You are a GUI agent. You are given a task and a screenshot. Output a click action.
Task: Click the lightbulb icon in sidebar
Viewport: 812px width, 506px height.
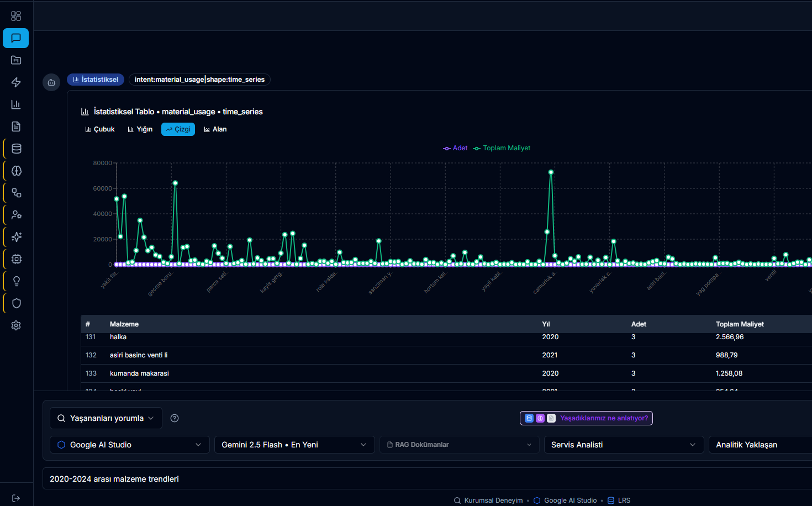(x=16, y=281)
